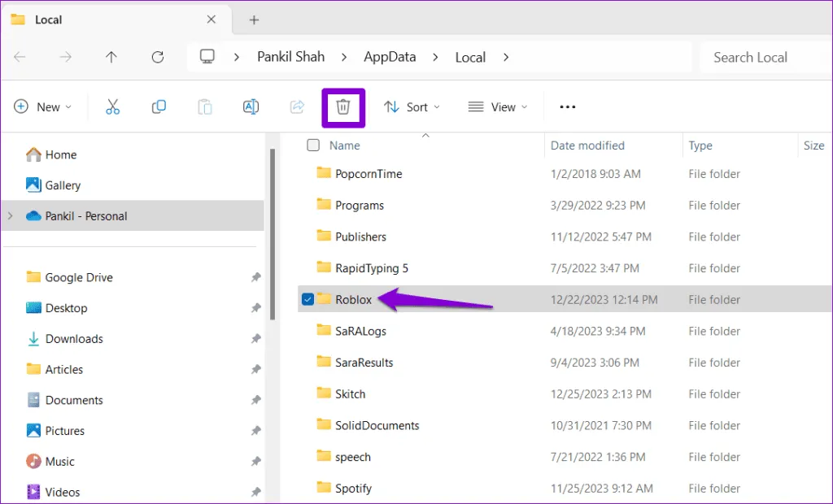
Task: Open a new tab with plus button
Action: point(254,20)
